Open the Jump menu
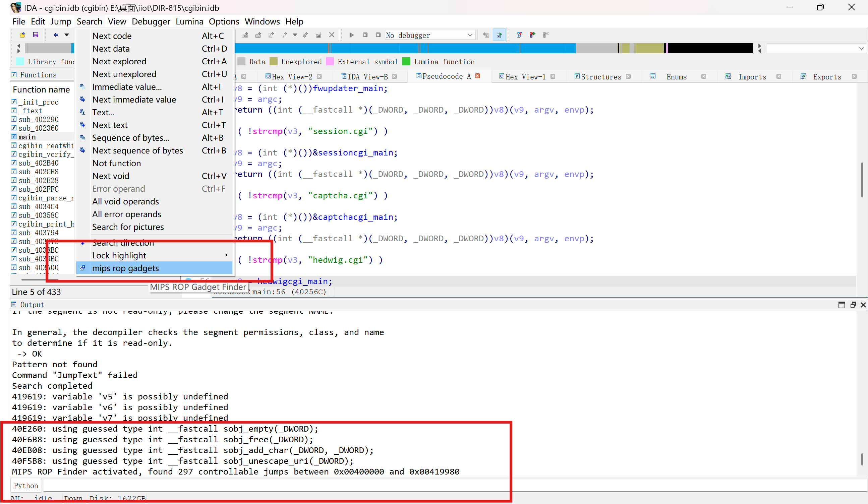The height and width of the screenshot is (504, 868). click(x=61, y=21)
